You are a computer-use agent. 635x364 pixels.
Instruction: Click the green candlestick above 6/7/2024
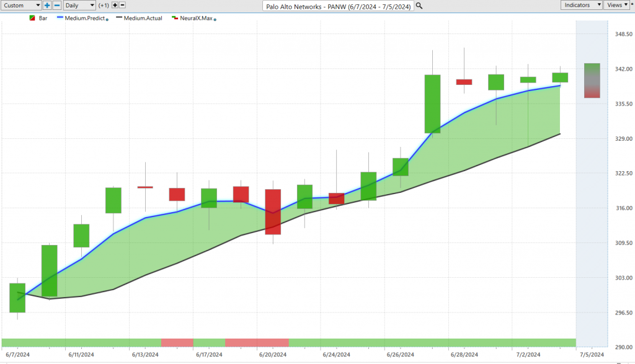(x=17, y=298)
